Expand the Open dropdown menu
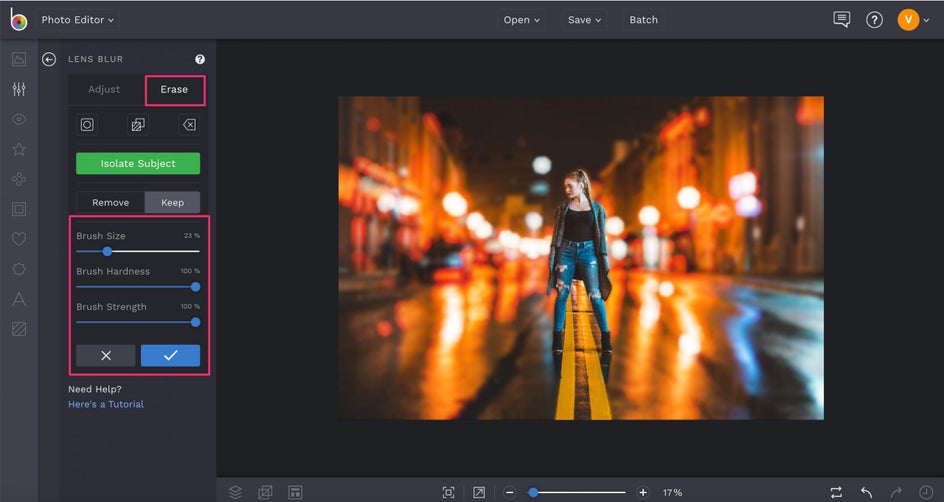 522,20
